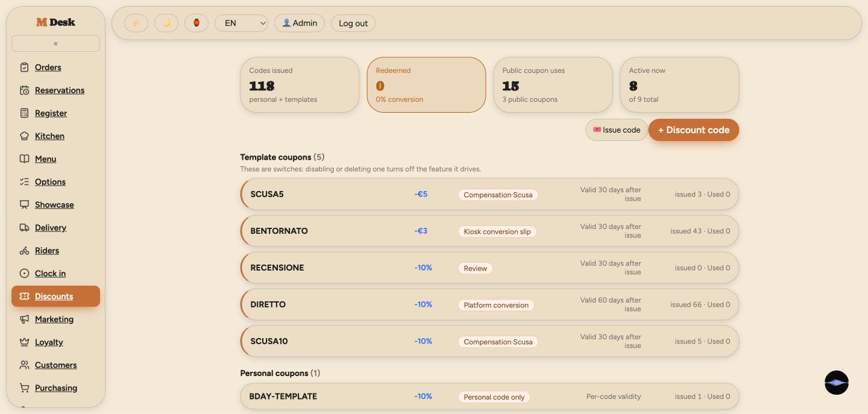The width and height of the screenshot is (868, 414).
Task: Toggle the moon dark mode button
Action: click(166, 23)
